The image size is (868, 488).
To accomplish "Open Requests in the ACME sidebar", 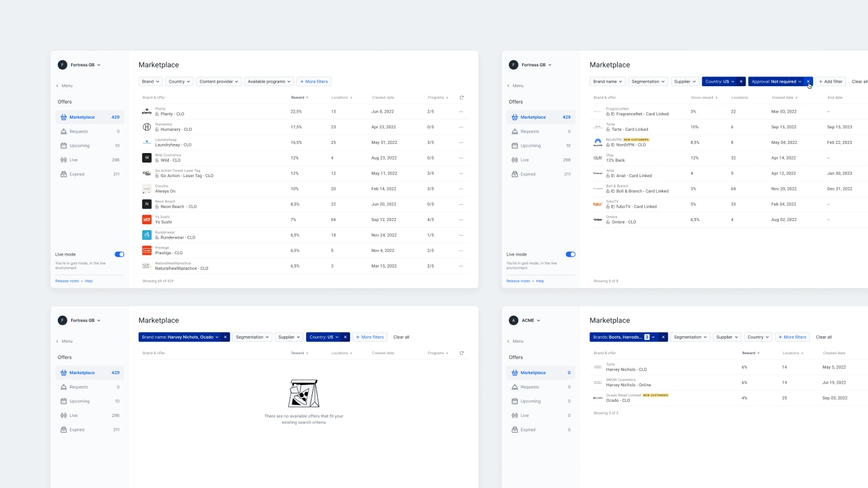I will tap(541, 387).
